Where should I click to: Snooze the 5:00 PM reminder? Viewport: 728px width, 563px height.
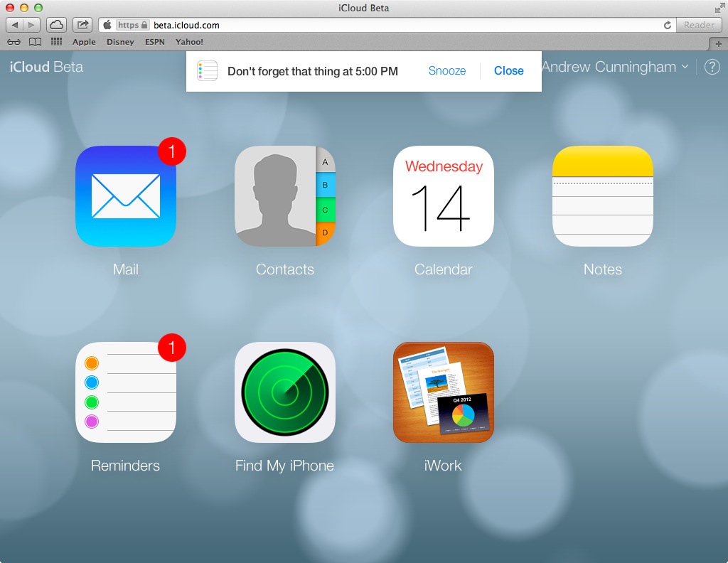click(447, 70)
